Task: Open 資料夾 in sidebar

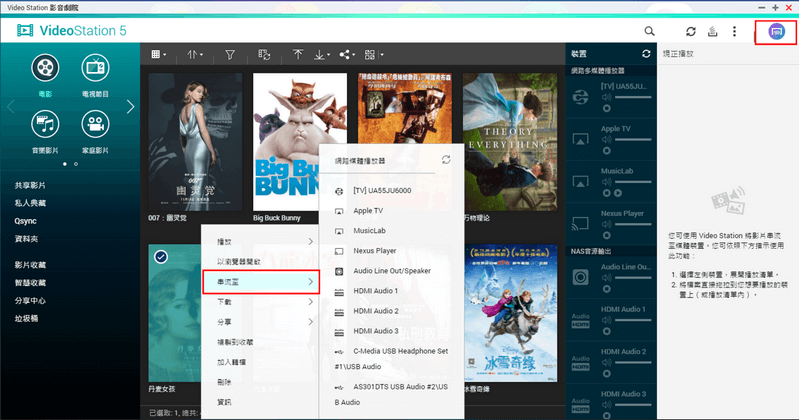Action: tap(26, 239)
